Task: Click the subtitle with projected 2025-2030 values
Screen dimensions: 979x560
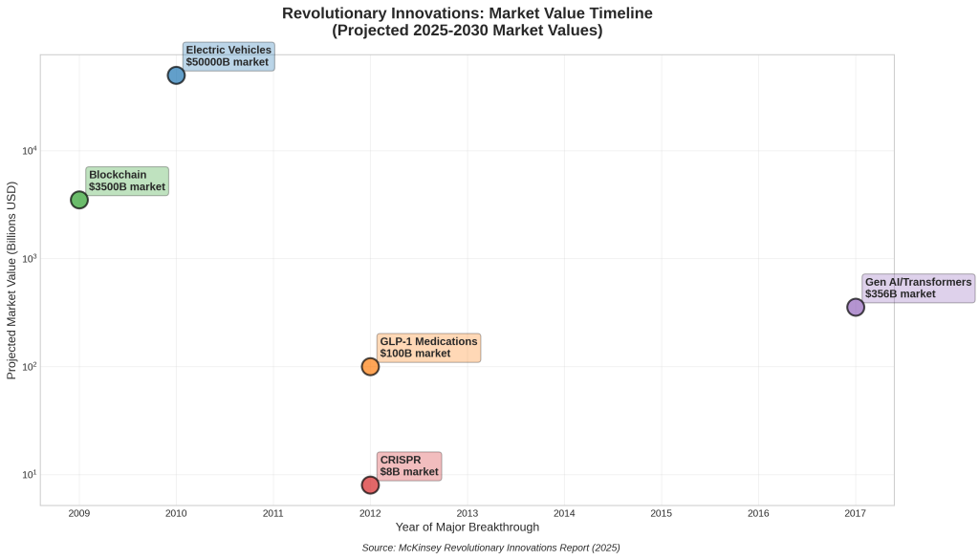Action: (x=468, y=31)
